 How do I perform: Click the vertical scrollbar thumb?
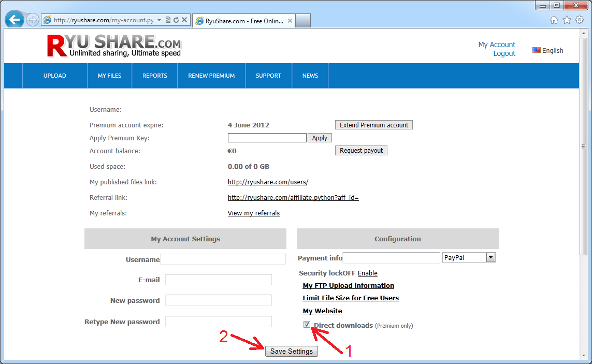(x=584, y=146)
